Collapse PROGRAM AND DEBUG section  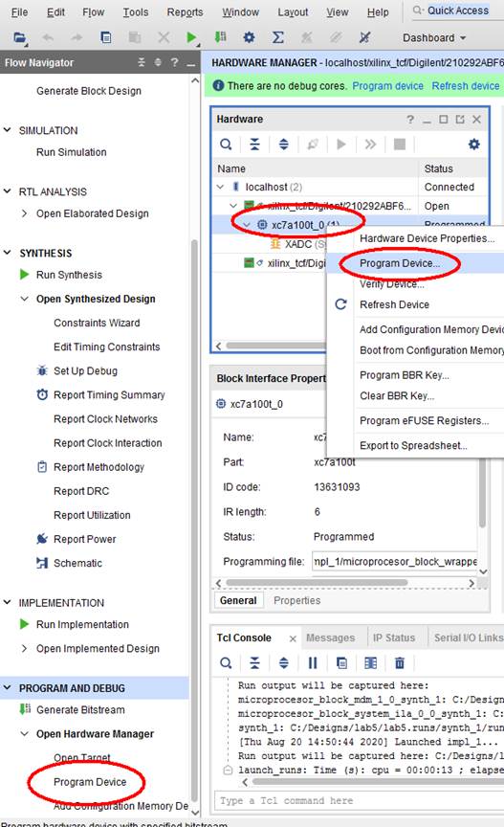[x=8, y=688]
